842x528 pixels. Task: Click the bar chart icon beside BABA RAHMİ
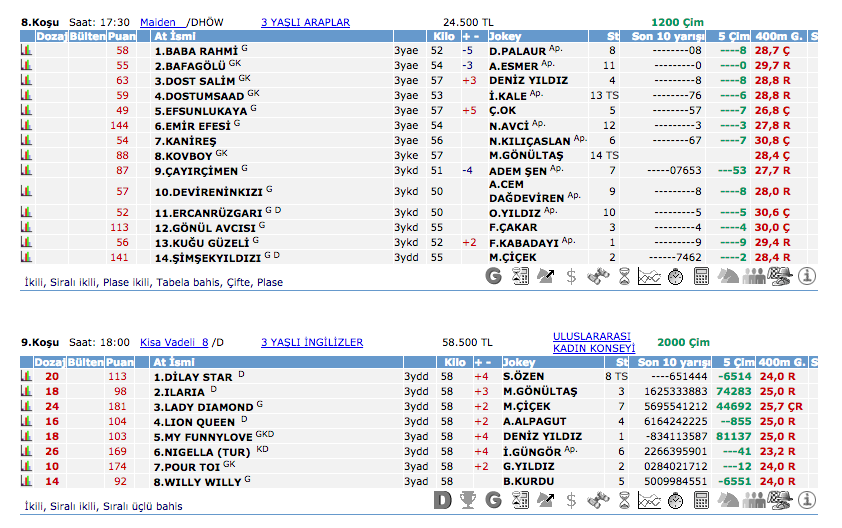point(26,50)
